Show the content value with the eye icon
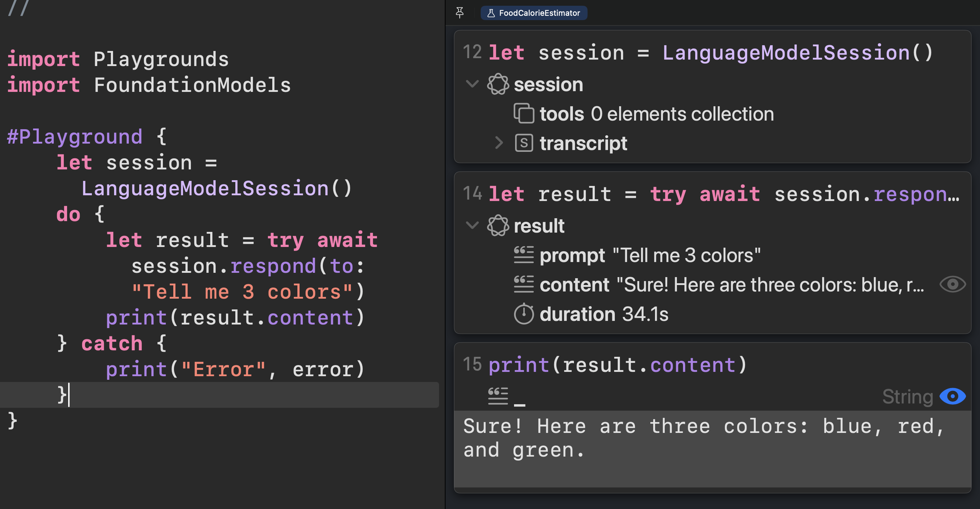This screenshot has width=980, height=509. click(952, 284)
